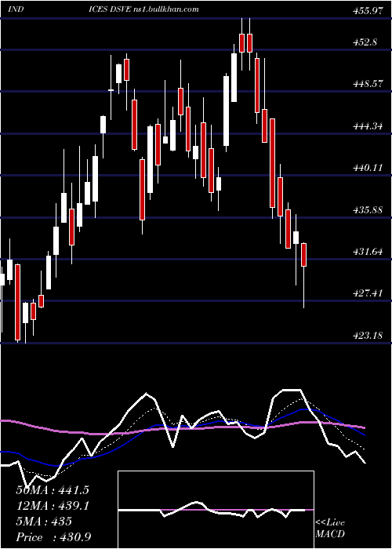Viewport: 392px width, 549px height.
Task: Click the Price : 430.9 readout
Action: coord(53,537)
